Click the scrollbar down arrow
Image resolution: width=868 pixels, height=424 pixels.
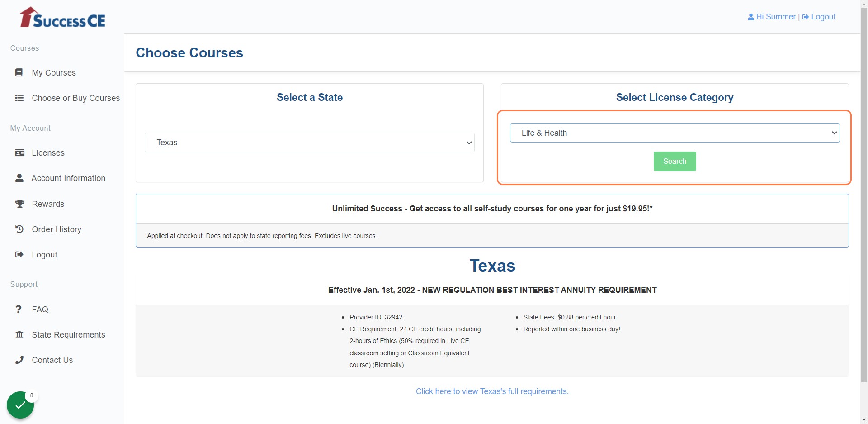click(x=864, y=420)
